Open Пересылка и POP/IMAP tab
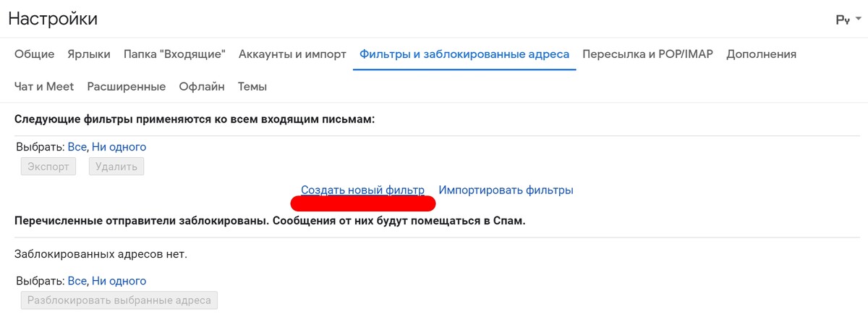Screen dimensions: 868x320 coord(647,54)
